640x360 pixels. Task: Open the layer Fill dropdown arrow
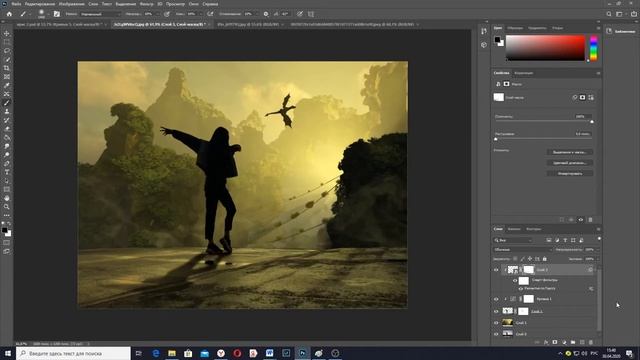point(598,259)
